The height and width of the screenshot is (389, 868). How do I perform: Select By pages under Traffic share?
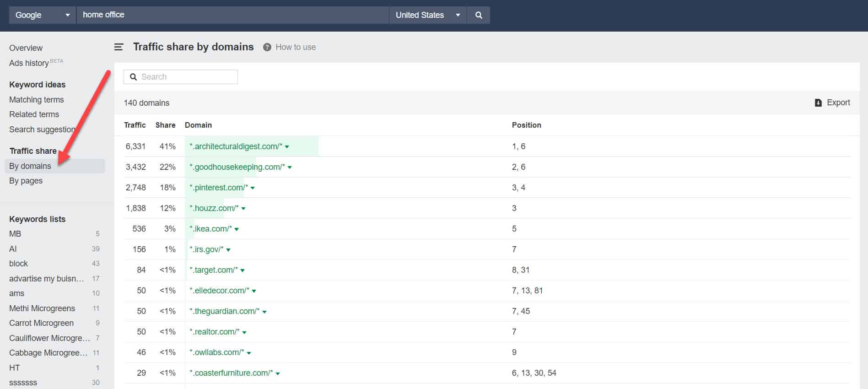tap(26, 181)
